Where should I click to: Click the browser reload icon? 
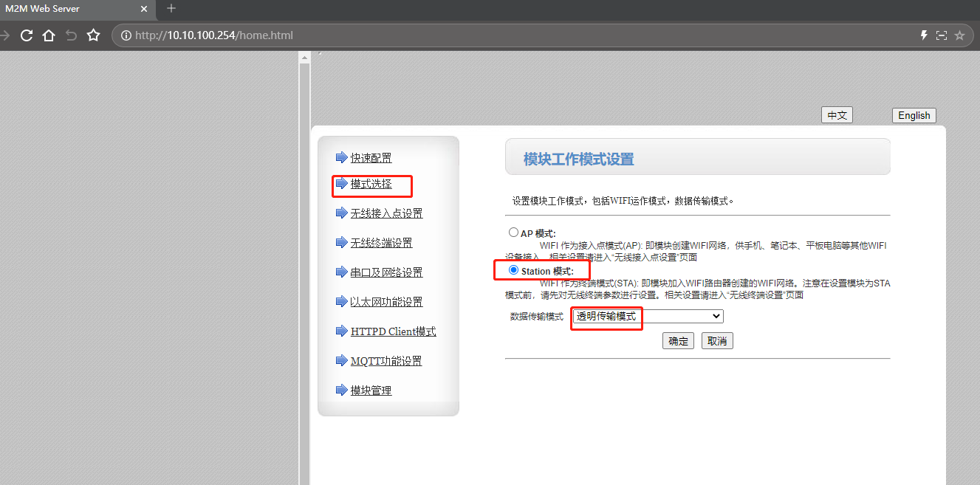tap(27, 35)
